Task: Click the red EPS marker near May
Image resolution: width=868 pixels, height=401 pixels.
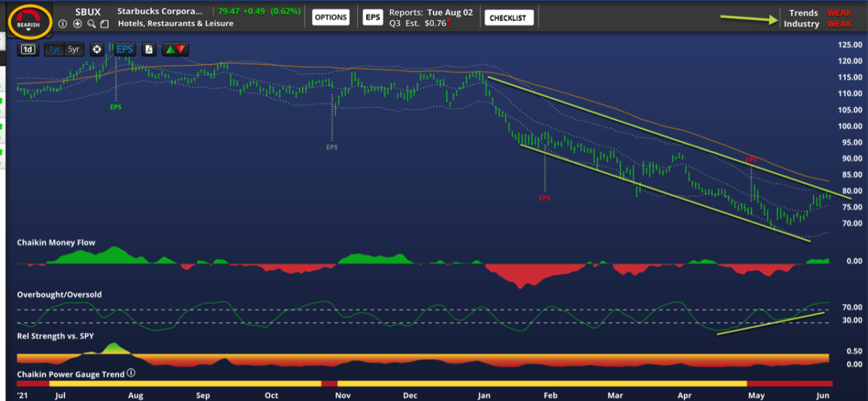Action: coord(752,159)
